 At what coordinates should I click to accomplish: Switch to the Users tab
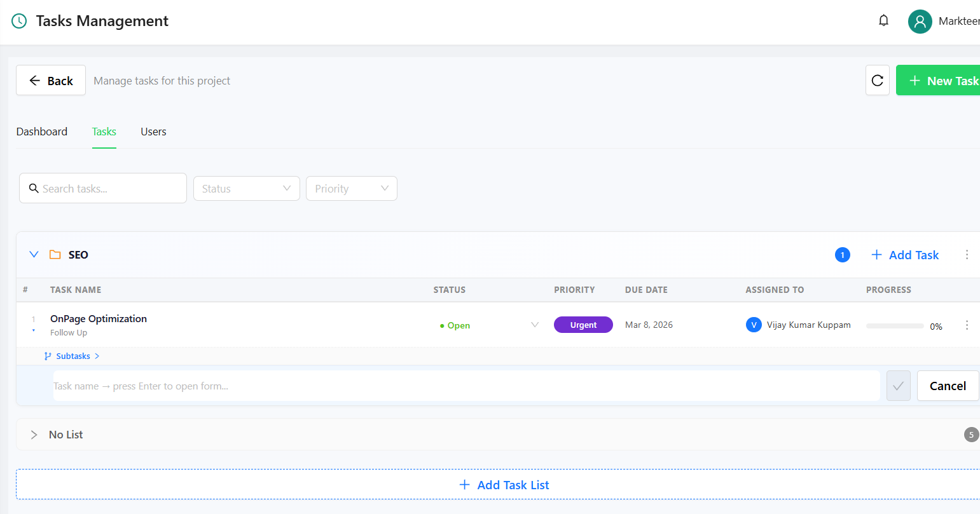(x=153, y=132)
